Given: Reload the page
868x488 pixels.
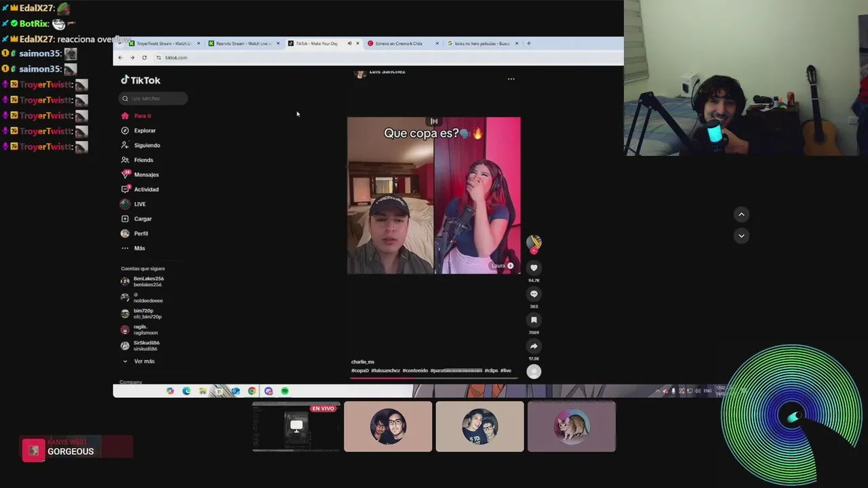Looking at the screenshot, I should pyautogui.click(x=144, y=58).
